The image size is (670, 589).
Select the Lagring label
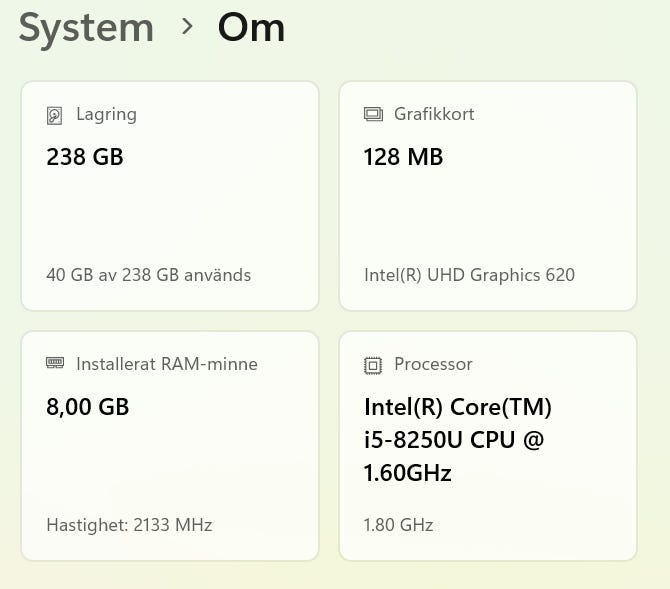tap(106, 115)
